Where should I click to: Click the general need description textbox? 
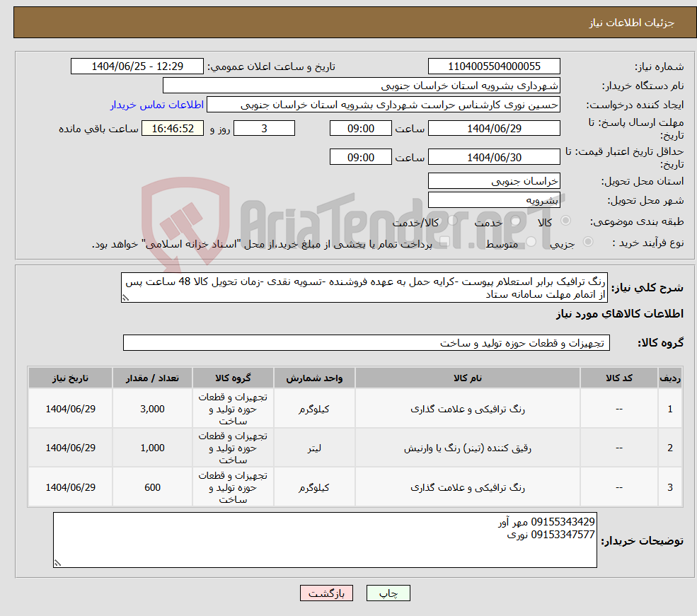364,288
